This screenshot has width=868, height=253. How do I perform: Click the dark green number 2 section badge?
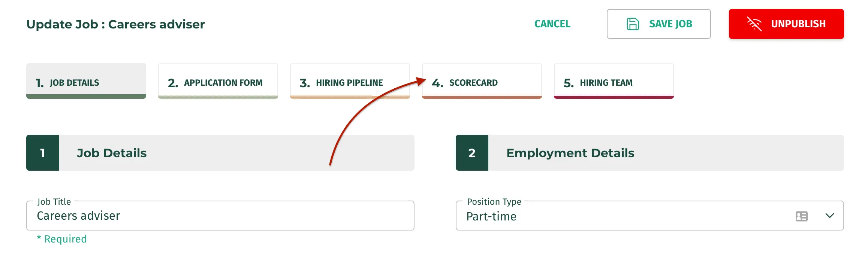(472, 153)
